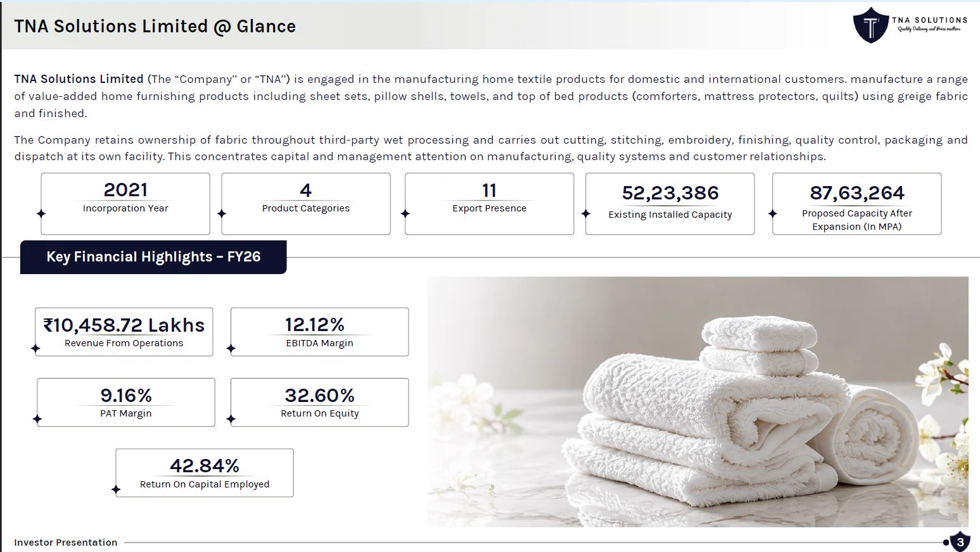980x552 pixels.
Task: Click the bold TNA Solutions Limited paragraph text
Action: (x=79, y=79)
